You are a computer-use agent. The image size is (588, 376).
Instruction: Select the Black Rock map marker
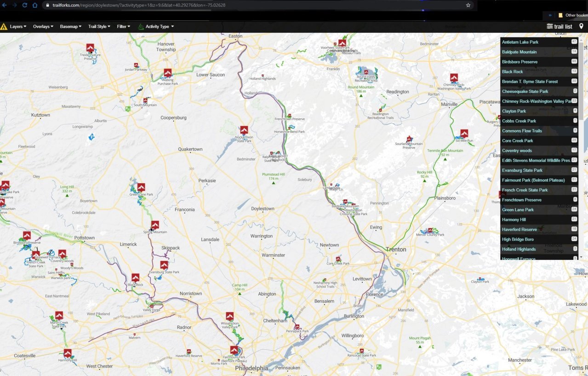click(135, 278)
